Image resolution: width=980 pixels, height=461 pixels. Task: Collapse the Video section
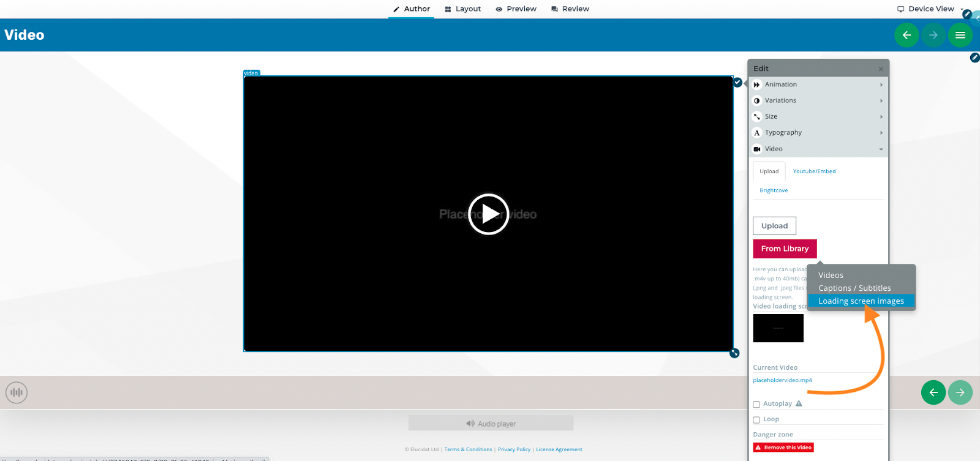pos(819,149)
